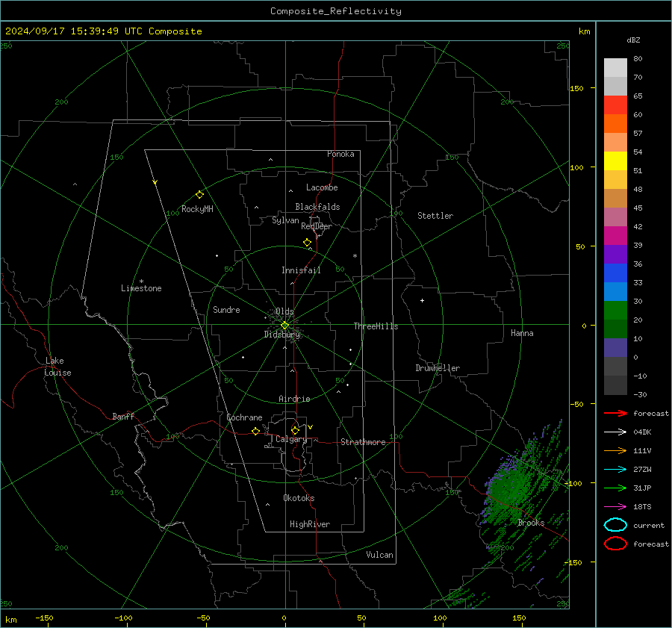Click the Composite_Reflectivity title
Screen dimensions: 672x628
click(336, 11)
